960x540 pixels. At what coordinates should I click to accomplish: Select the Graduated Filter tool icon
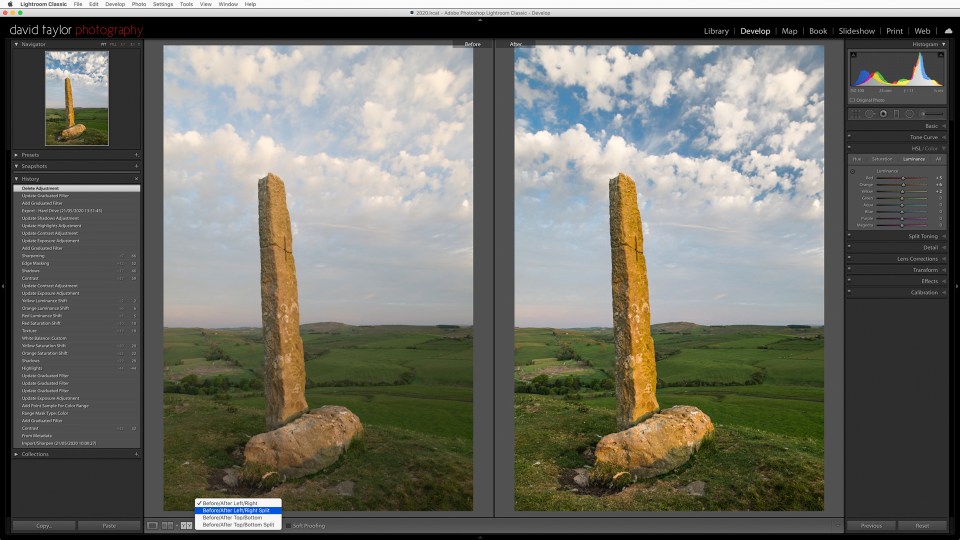(896, 114)
